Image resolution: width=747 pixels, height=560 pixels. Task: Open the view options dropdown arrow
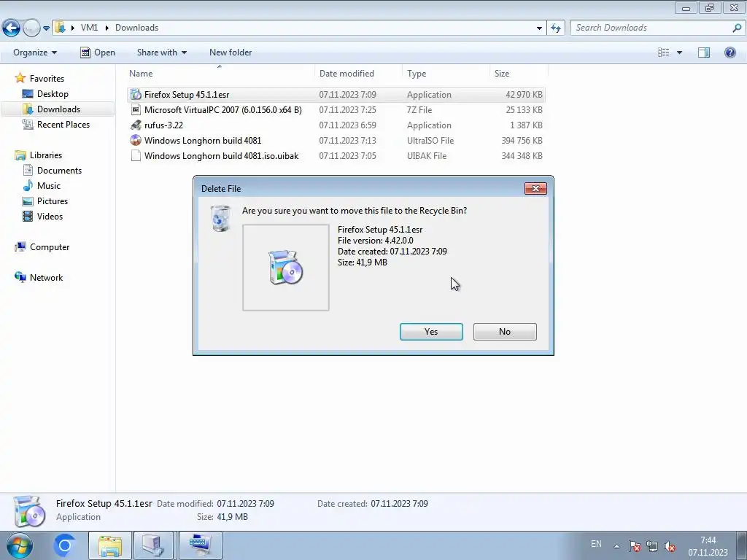coord(679,52)
